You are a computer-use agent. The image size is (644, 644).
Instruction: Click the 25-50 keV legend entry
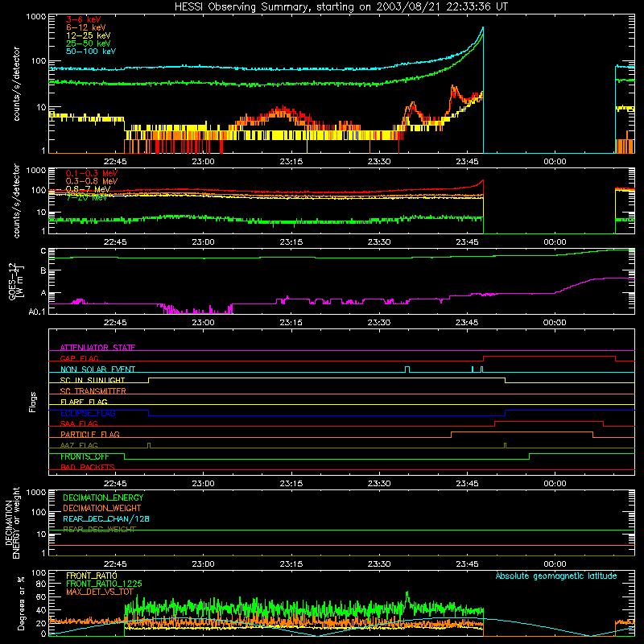pyautogui.click(x=89, y=43)
